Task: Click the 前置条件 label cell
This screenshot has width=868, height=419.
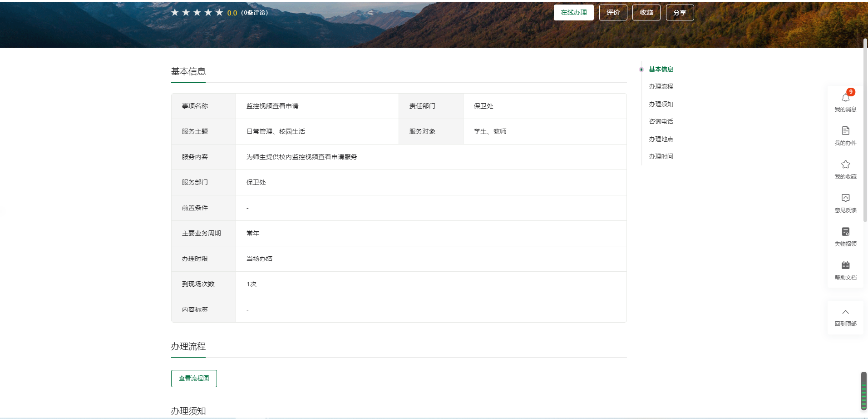Action: pyautogui.click(x=203, y=208)
